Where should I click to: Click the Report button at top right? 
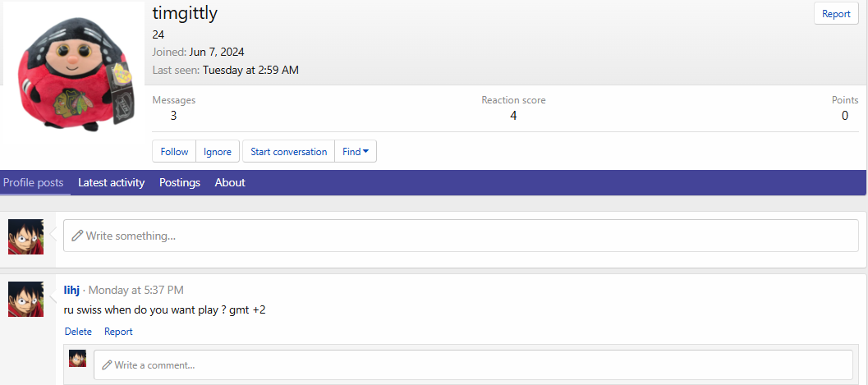pos(836,14)
